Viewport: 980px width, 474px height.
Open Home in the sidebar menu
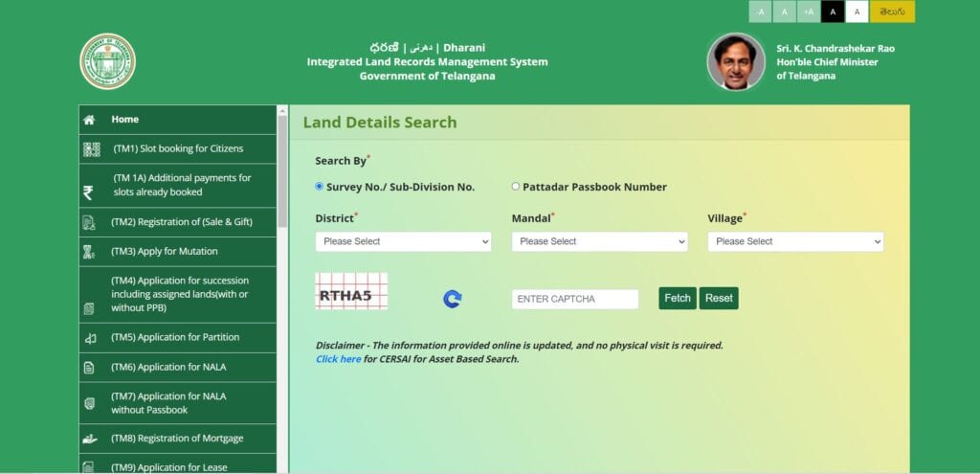177,120
